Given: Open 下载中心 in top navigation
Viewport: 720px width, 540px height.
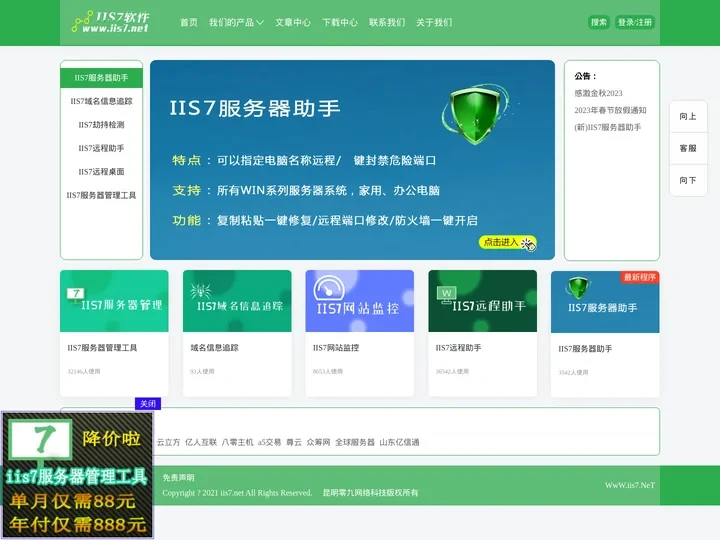Looking at the screenshot, I should (x=340, y=22).
